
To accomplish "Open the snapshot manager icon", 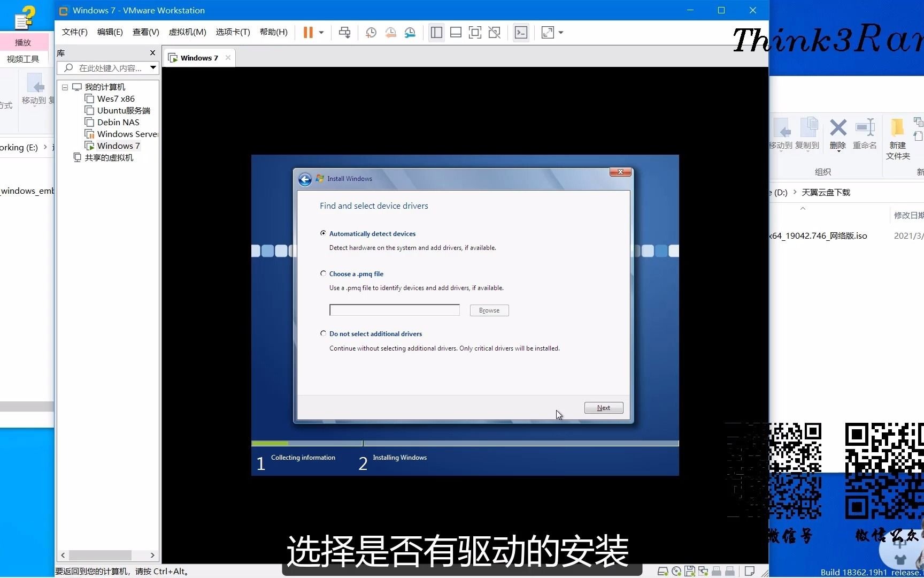I will (410, 32).
